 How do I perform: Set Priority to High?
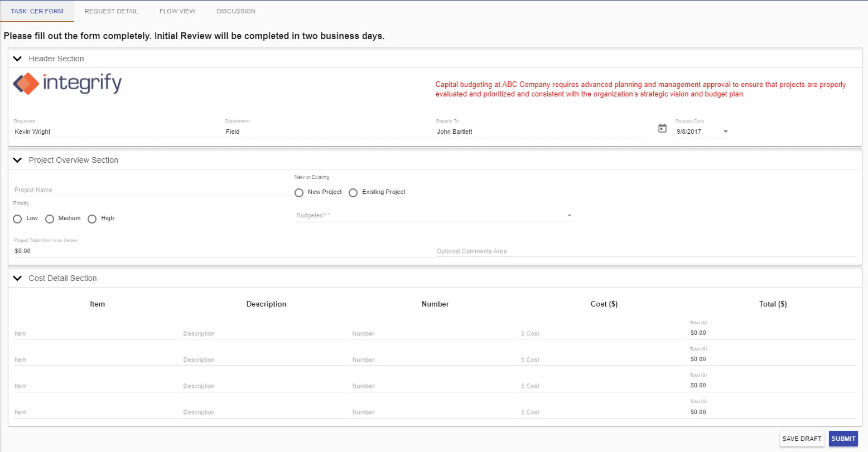pos(92,218)
